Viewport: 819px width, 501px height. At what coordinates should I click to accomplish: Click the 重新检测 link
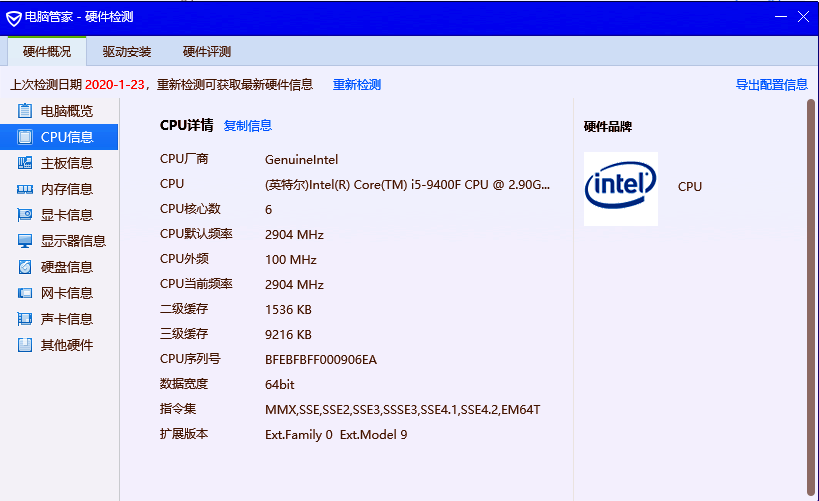(357, 85)
